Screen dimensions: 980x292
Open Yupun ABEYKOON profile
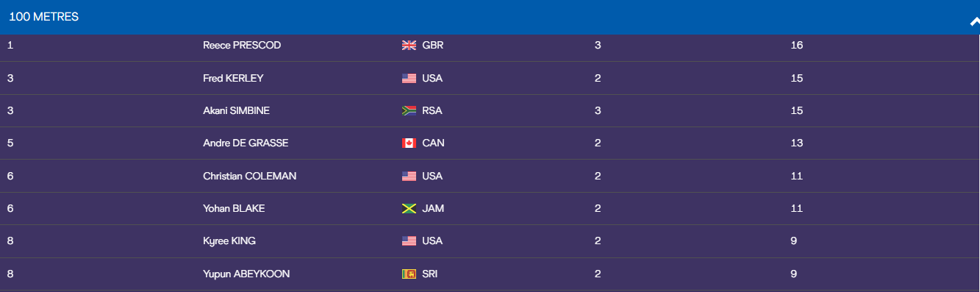(246, 274)
